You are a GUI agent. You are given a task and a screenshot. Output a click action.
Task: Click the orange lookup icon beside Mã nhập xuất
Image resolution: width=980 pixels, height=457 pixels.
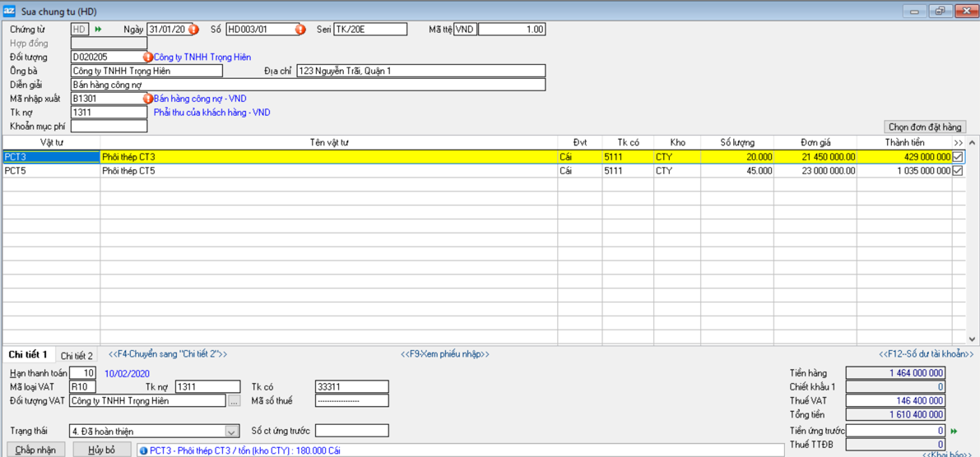click(148, 99)
